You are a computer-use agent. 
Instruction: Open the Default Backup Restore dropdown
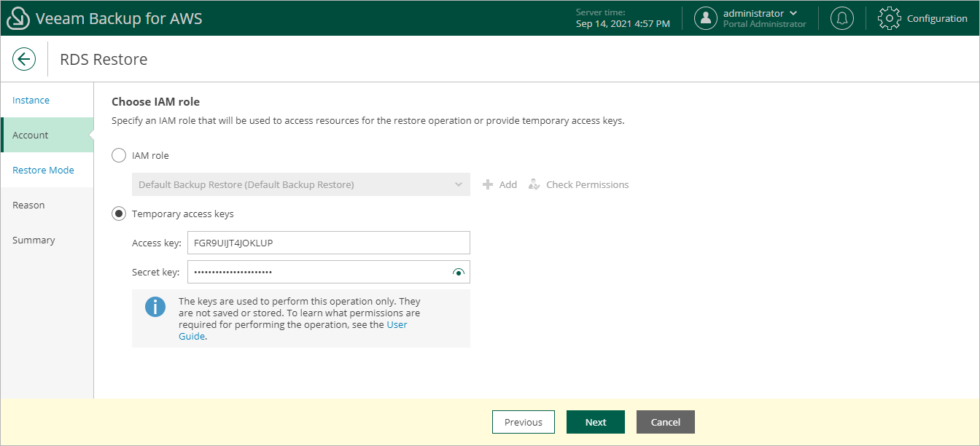point(300,184)
